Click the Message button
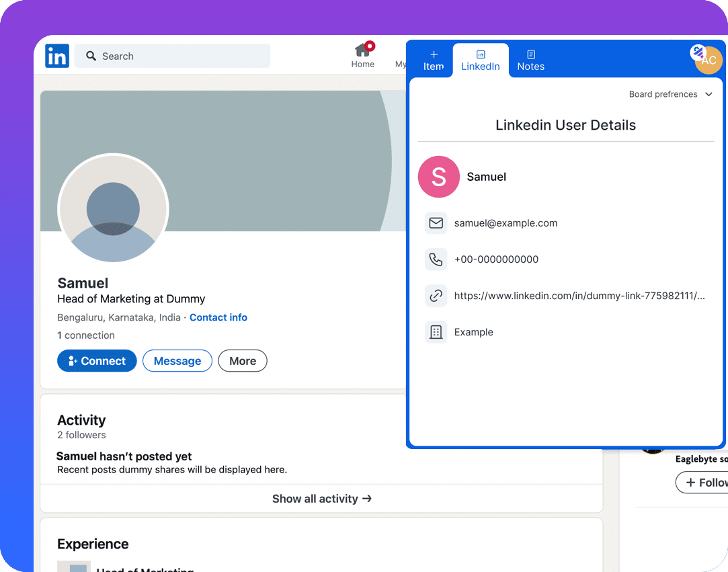The image size is (728, 572). point(177,361)
